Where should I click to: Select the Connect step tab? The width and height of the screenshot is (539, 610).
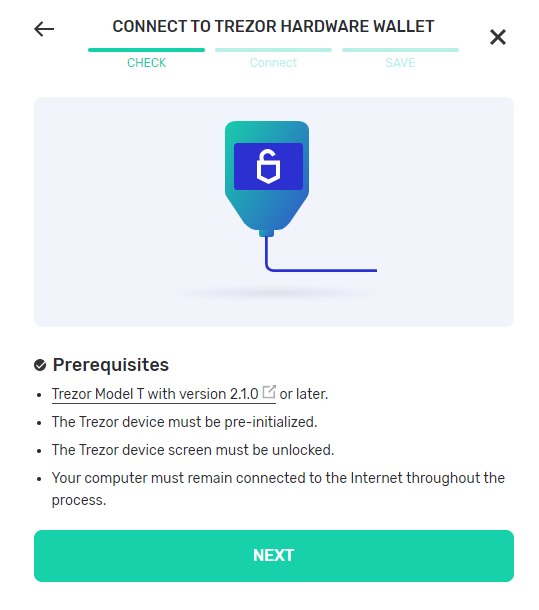coord(273,63)
